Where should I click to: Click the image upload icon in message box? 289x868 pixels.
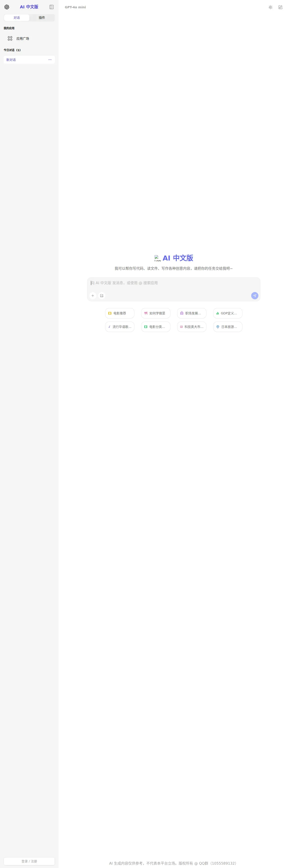[102, 295]
